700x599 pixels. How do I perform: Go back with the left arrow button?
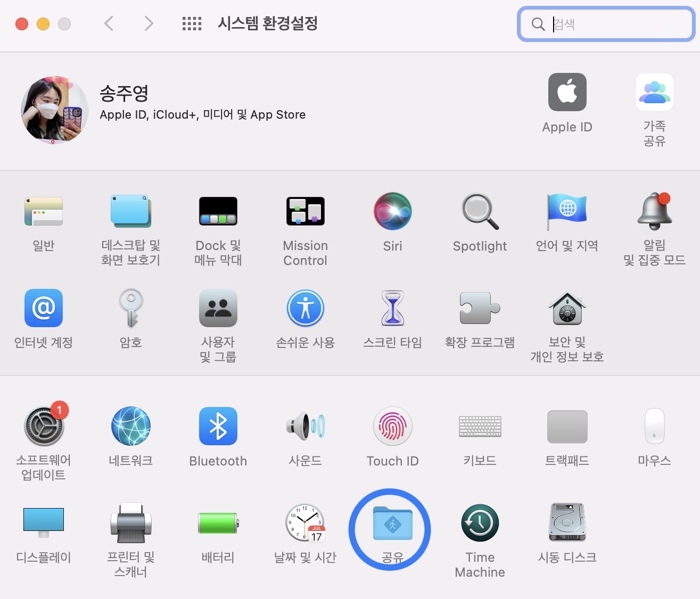109,23
